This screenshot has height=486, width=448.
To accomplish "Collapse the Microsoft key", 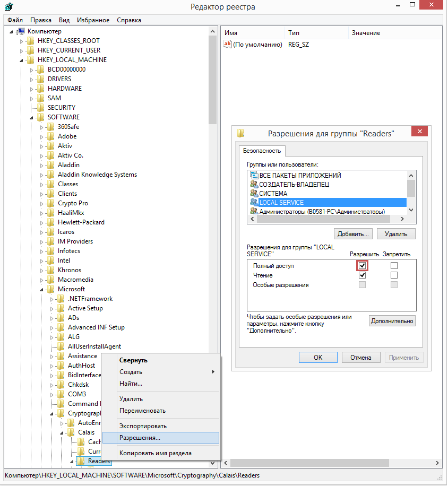I will (x=41, y=290).
